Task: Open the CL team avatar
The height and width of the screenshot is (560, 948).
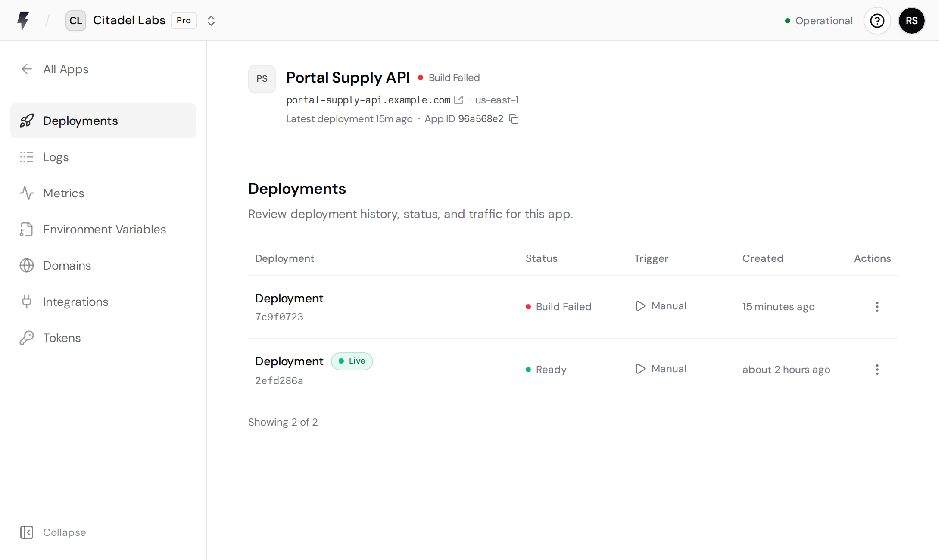Action: 76,21
